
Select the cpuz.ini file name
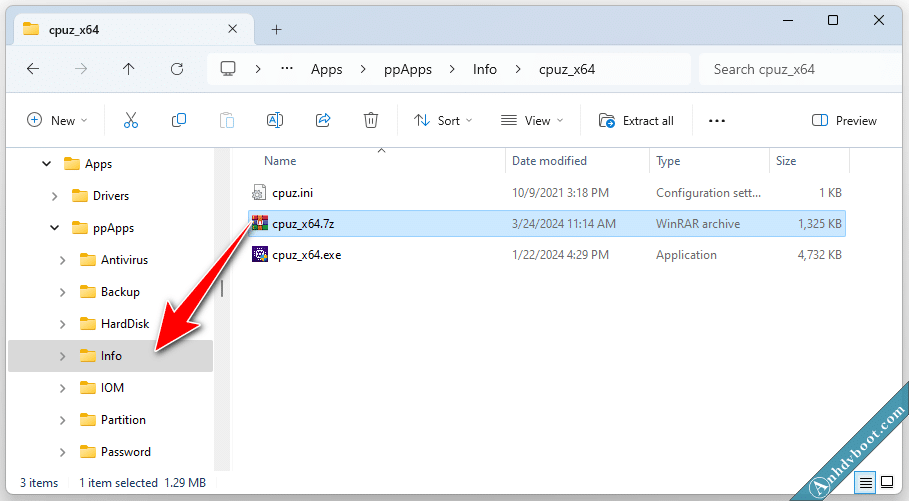[x=292, y=193]
